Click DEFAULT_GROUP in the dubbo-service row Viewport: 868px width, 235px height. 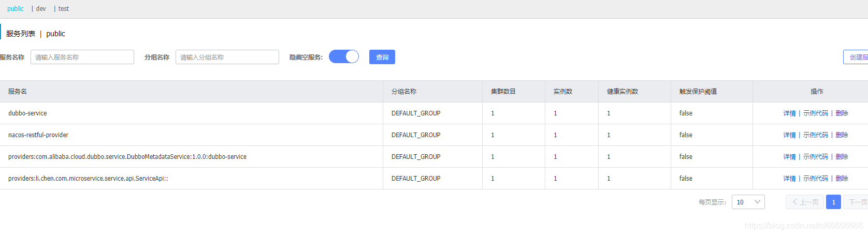(416, 113)
